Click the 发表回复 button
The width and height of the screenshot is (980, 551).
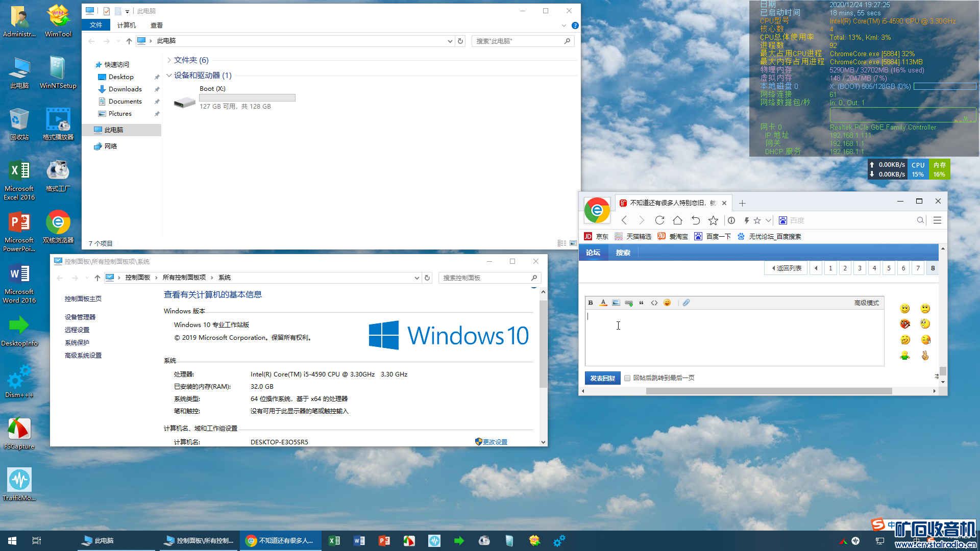coord(602,378)
